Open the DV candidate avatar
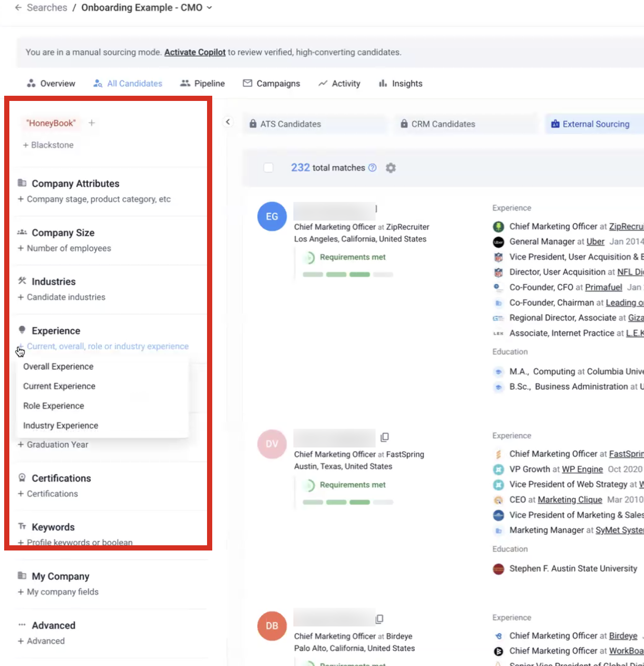644x666 pixels. [x=272, y=444]
